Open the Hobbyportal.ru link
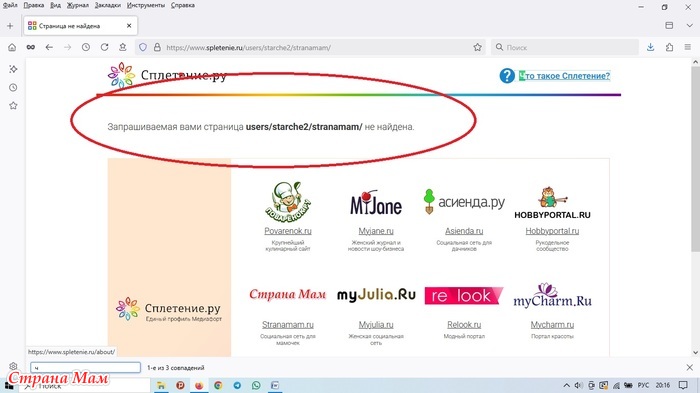Image resolution: width=700 pixels, height=393 pixels. 552,231
